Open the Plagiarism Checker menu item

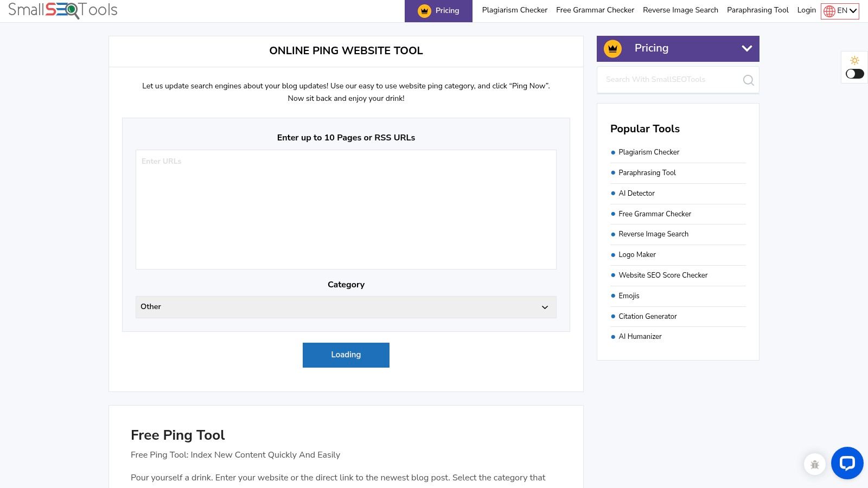[x=514, y=10]
